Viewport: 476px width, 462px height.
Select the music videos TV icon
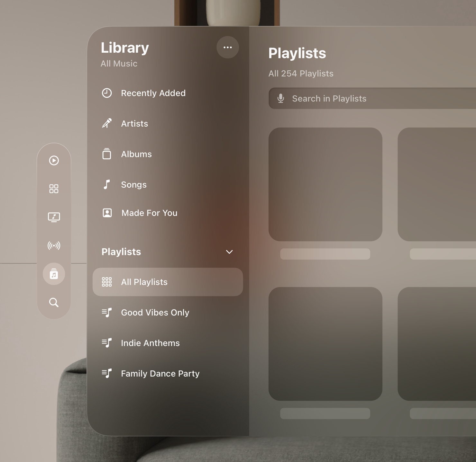54,217
